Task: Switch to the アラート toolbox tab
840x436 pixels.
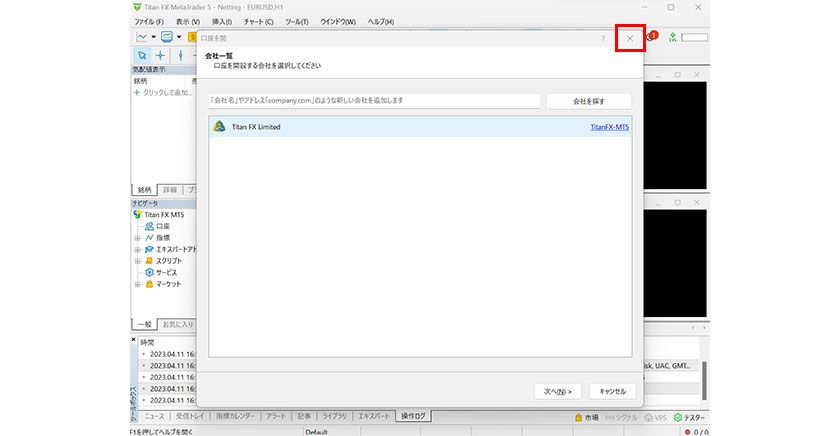Action: pos(276,416)
